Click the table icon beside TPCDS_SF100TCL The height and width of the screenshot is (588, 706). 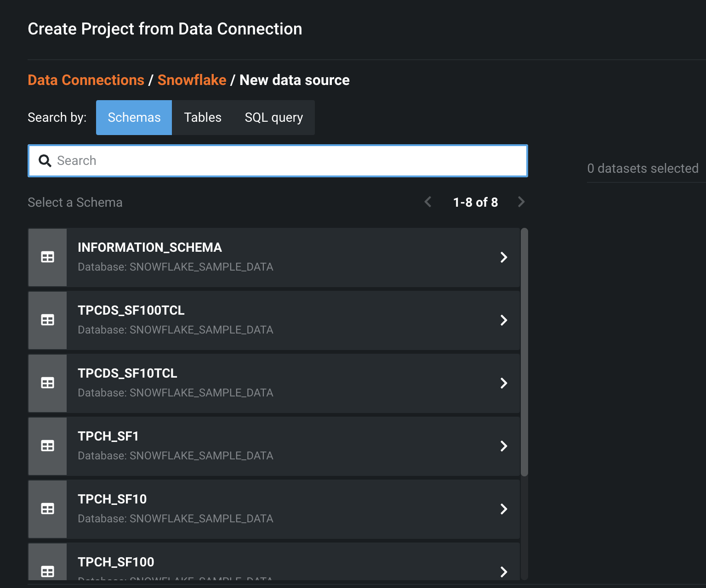[47, 320]
